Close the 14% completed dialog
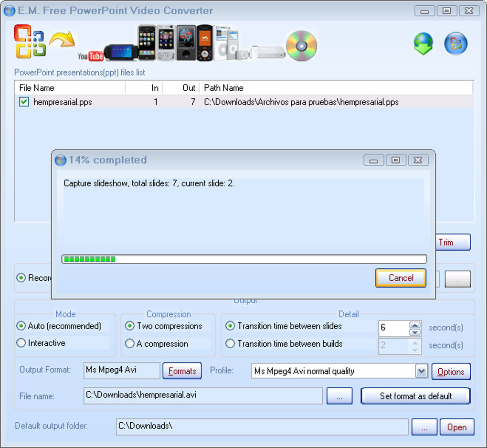Screen dimensions: 487x448 418,160
